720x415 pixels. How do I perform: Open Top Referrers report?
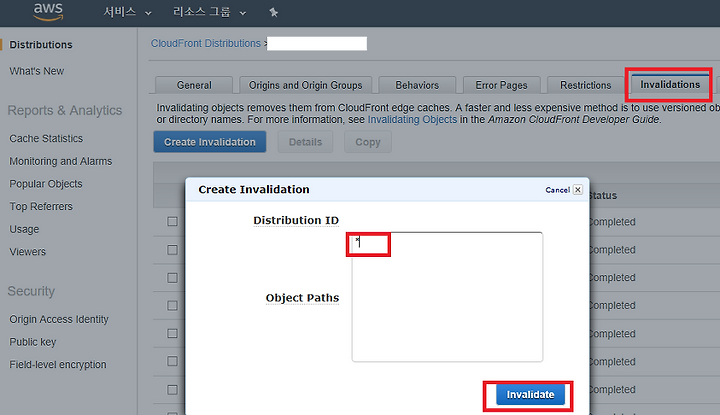(41, 207)
